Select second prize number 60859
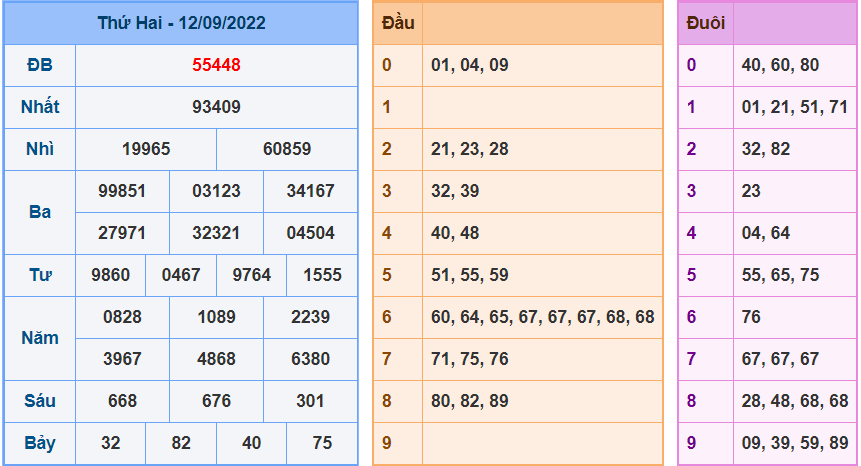Image resolution: width=861 pixels, height=466 pixels. tap(287, 149)
